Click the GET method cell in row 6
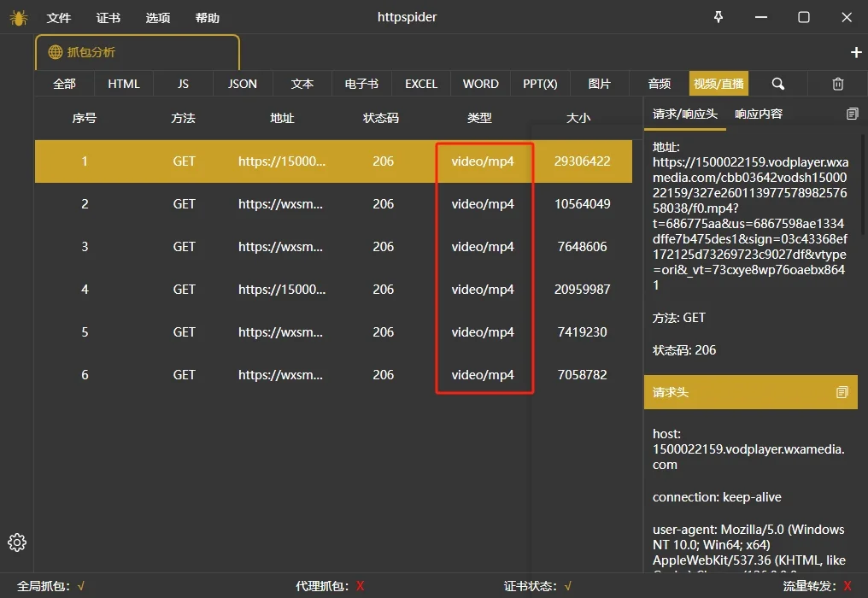868x598 pixels. (185, 374)
